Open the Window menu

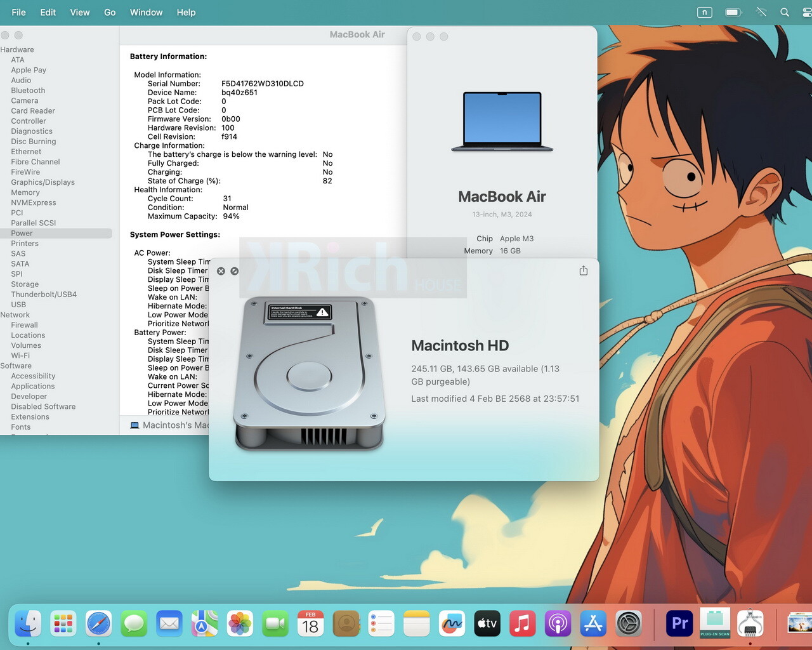(147, 12)
